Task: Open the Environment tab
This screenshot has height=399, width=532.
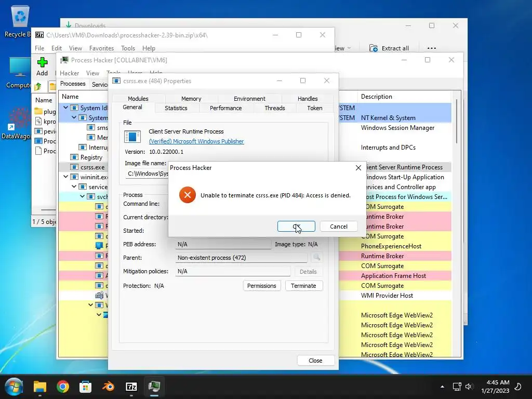Action: [x=249, y=99]
